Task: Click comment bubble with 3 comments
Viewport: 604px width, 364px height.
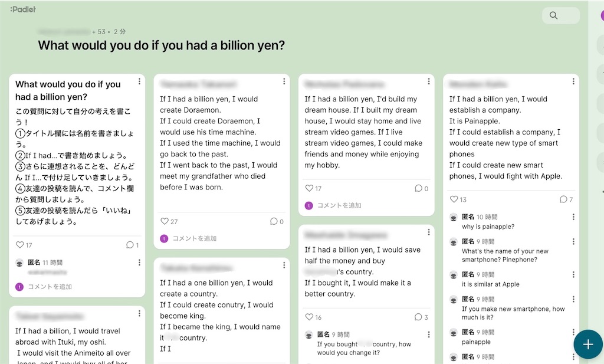Action: click(x=418, y=317)
